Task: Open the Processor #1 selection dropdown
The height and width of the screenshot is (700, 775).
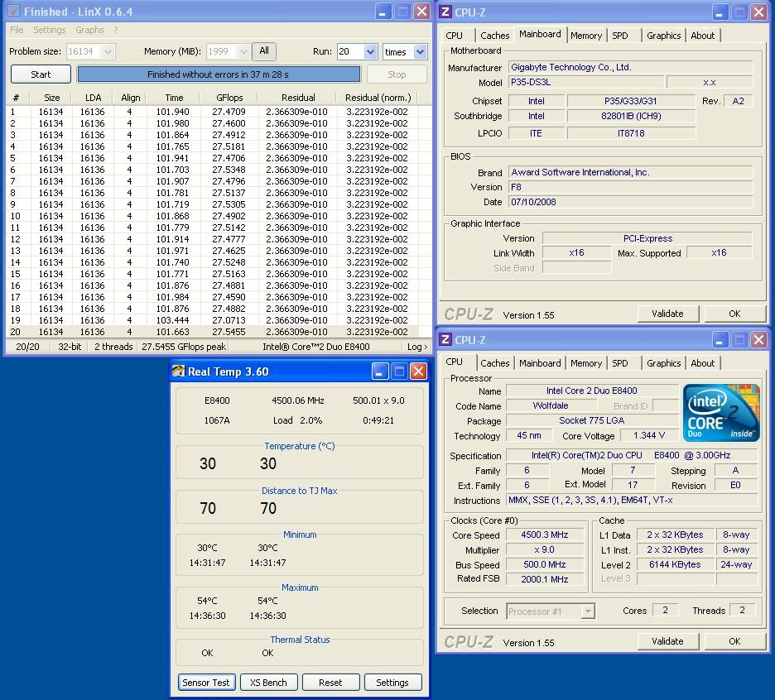Action: (x=587, y=611)
